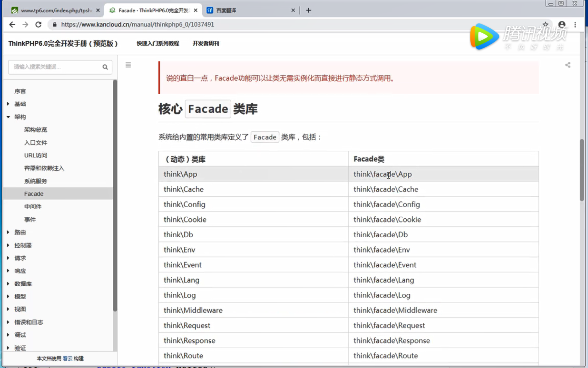Screen dimensions: 588x368
Task: Open a new browser tab
Action: pyautogui.click(x=308, y=10)
